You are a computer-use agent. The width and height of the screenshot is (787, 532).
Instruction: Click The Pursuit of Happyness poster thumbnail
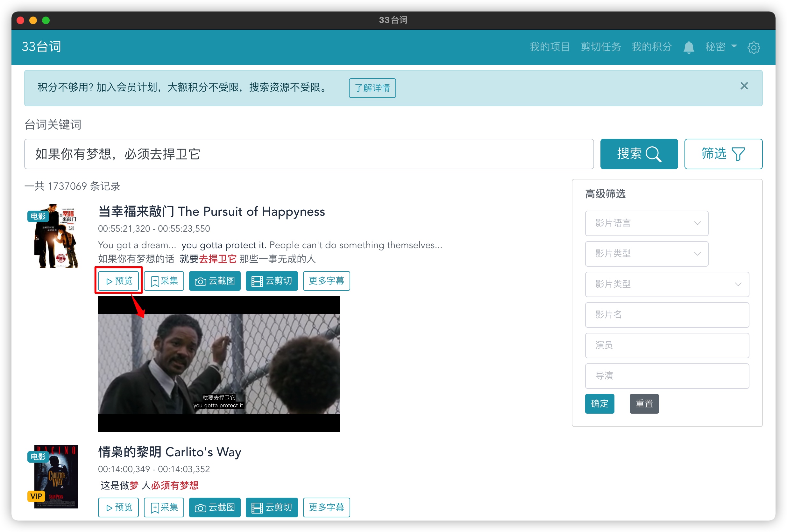(x=56, y=236)
